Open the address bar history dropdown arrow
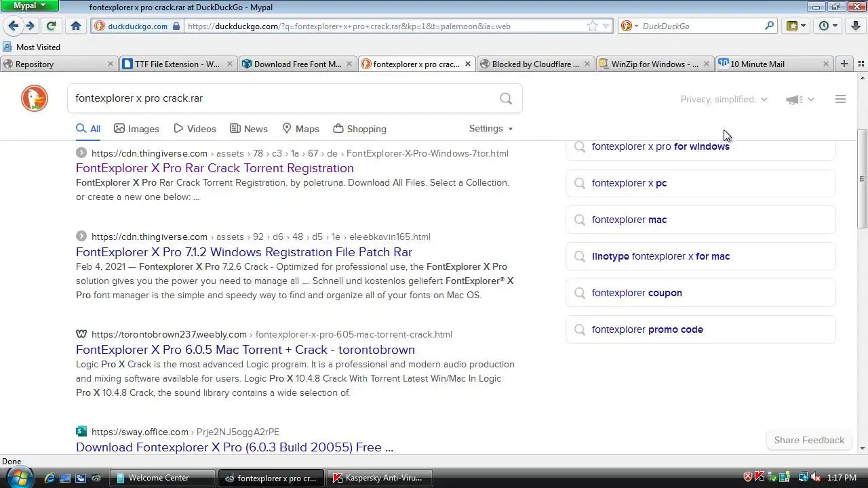 606,26
